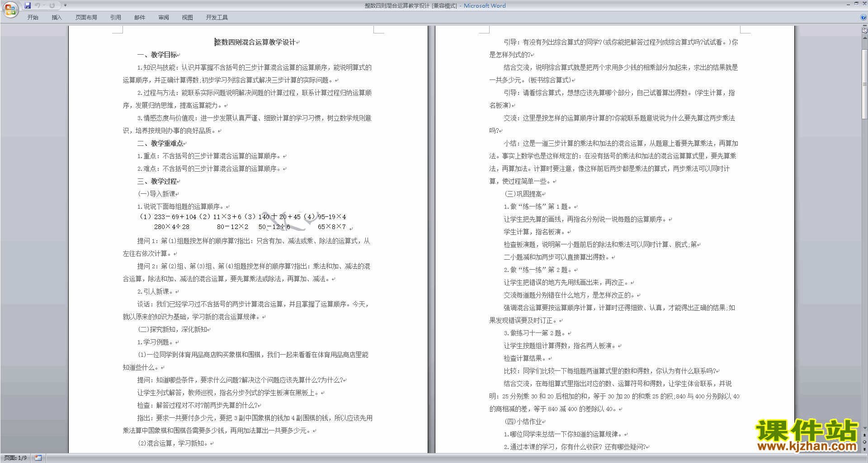Open the 邮件 ribbon tab

(140, 17)
